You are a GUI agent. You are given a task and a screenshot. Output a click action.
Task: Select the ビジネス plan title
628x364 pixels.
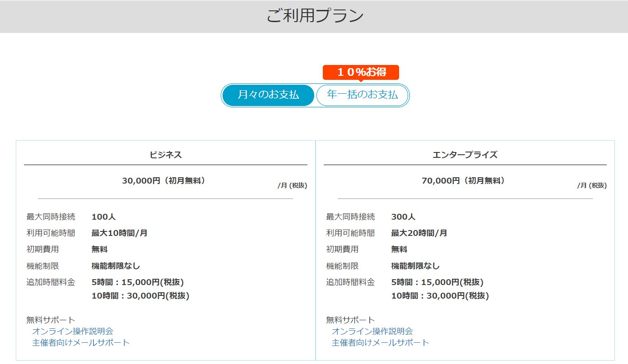pyautogui.click(x=166, y=155)
